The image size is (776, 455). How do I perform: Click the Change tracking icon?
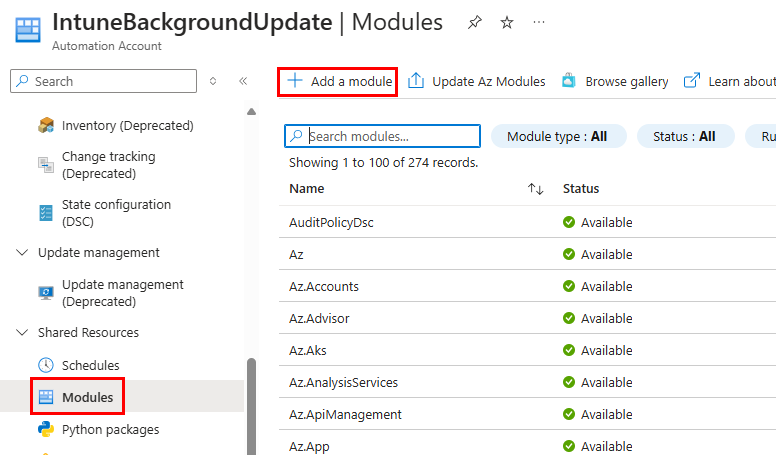46,165
